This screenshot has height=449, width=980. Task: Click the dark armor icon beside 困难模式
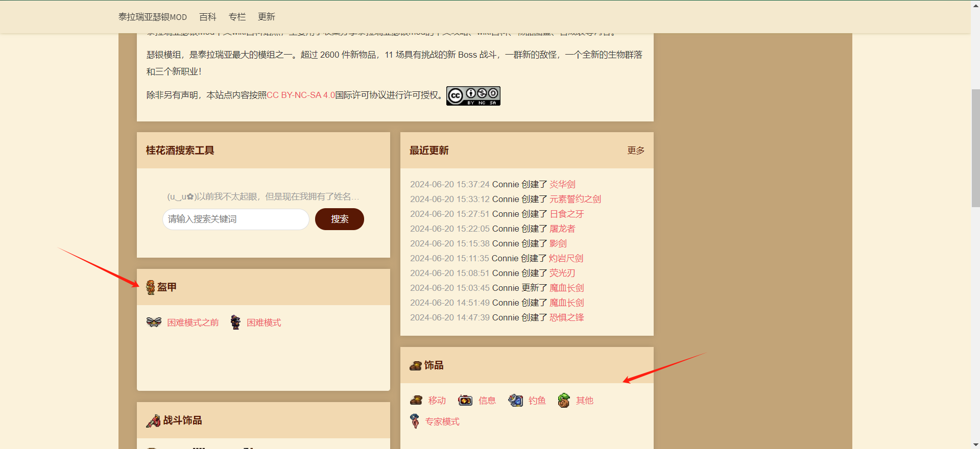(235, 322)
